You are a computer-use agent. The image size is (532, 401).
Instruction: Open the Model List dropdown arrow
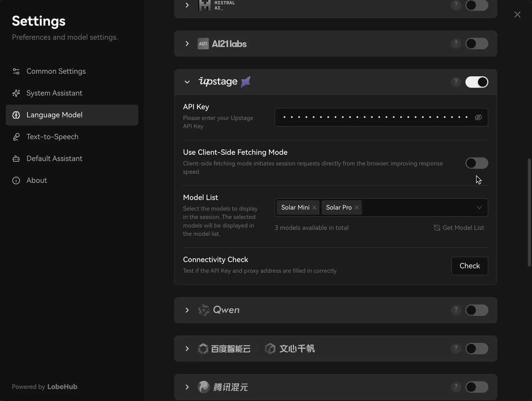(x=479, y=207)
